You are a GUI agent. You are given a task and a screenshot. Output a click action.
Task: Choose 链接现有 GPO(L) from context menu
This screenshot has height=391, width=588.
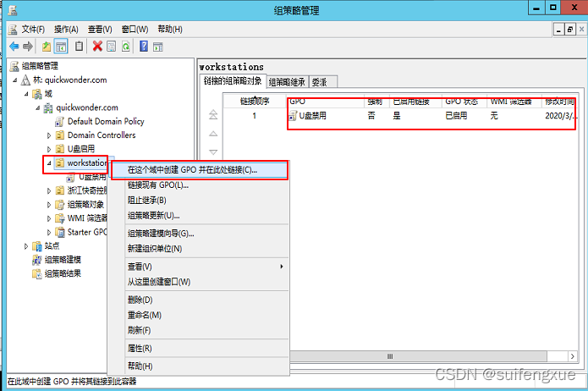pos(158,185)
